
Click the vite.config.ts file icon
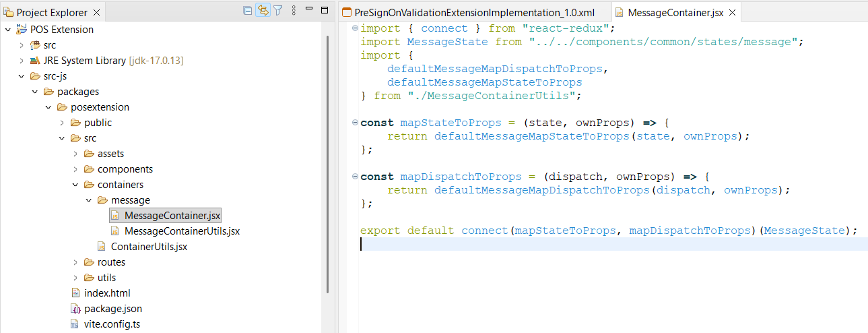[x=75, y=324]
